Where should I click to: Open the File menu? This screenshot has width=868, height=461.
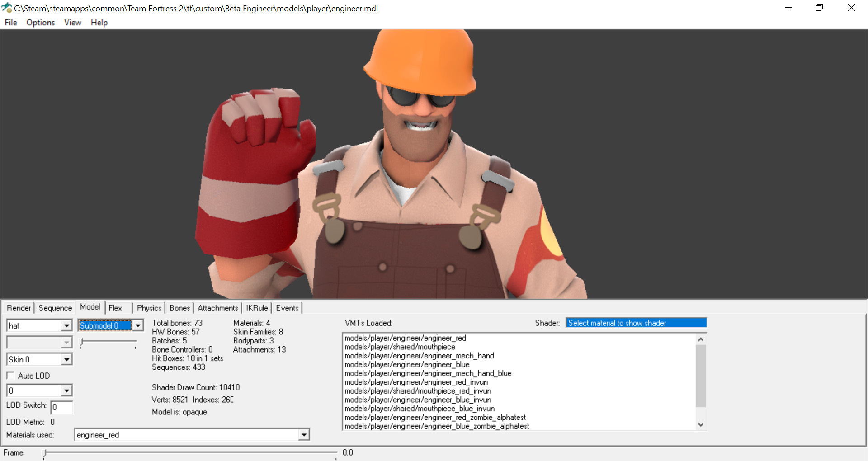point(10,22)
